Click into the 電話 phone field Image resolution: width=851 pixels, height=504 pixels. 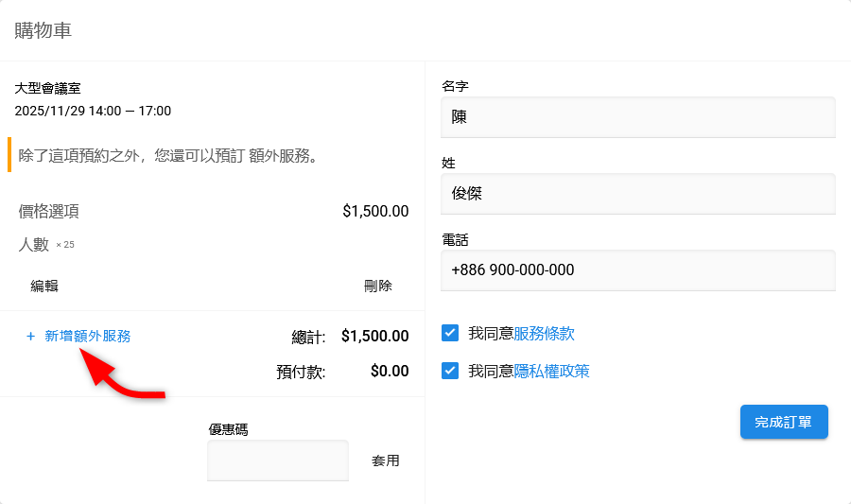point(637,270)
